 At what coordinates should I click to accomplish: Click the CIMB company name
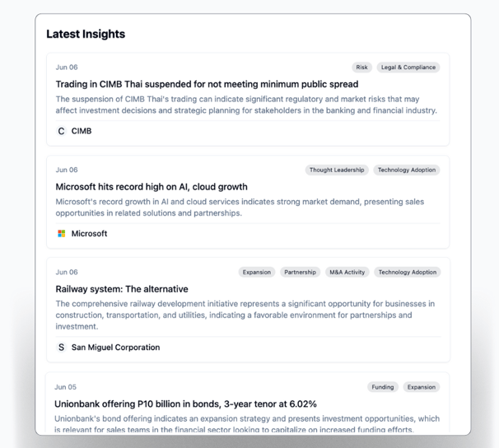click(x=82, y=131)
